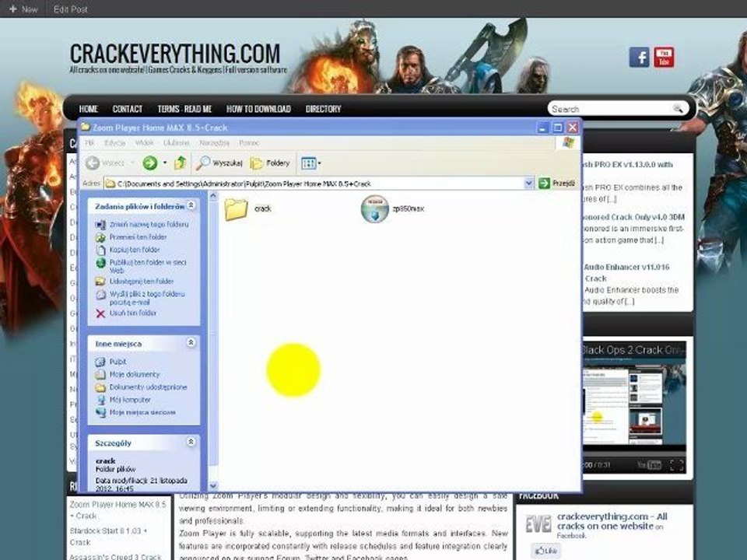Click the YouTube logo on video player
This screenshot has height=560, width=747.
pos(649,465)
